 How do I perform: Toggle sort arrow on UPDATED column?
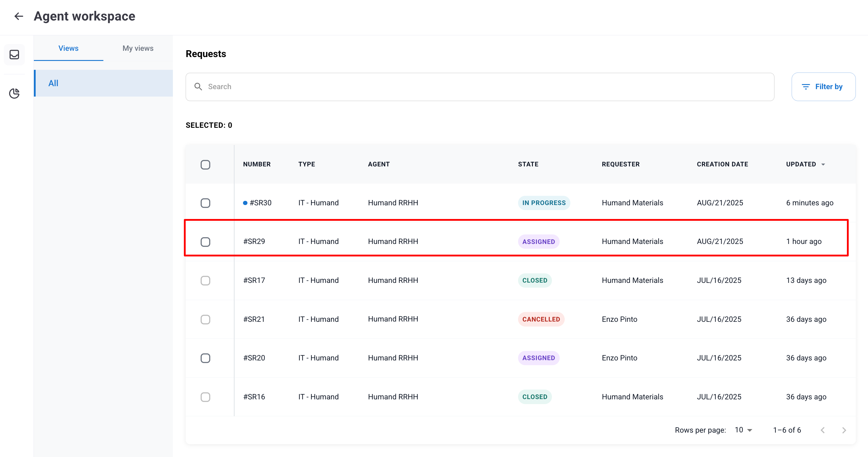823,164
